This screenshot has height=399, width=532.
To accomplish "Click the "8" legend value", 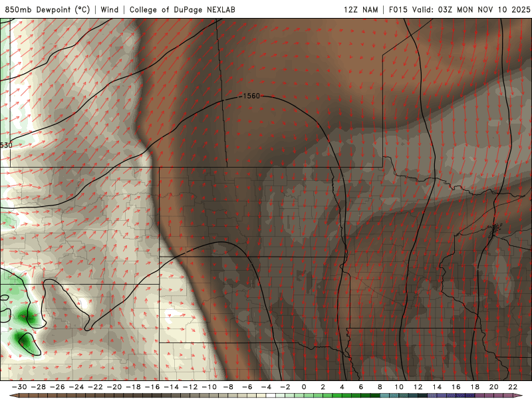I will (380, 387).
